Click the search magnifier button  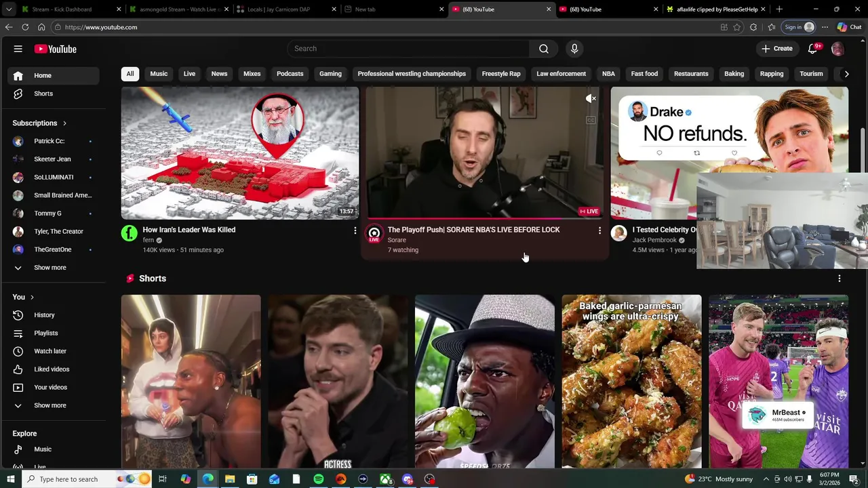pos(544,49)
